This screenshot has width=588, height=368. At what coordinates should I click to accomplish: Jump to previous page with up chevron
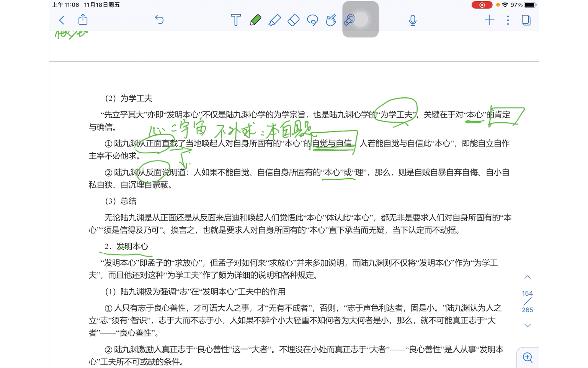coord(528,277)
